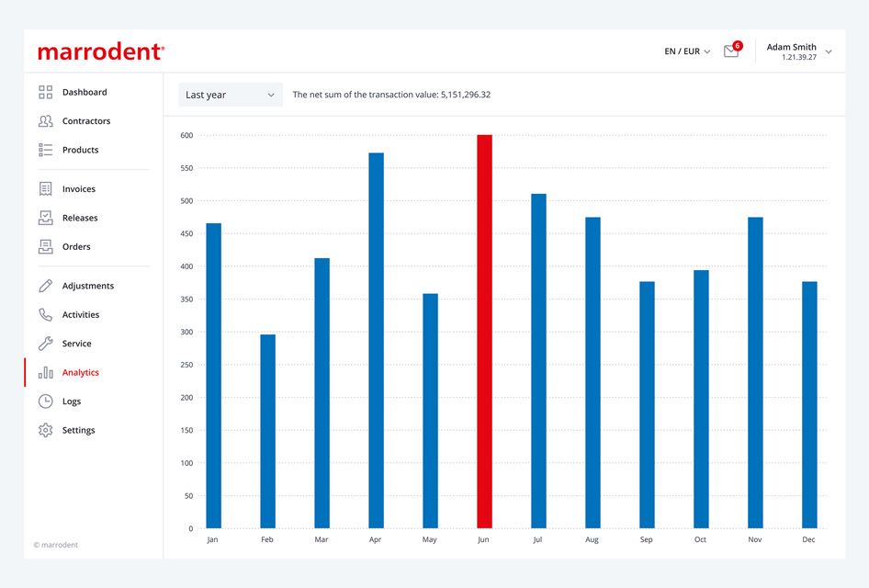Click the Settings gear icon
This screenshot has height=588, width=869.
point(45,430)
